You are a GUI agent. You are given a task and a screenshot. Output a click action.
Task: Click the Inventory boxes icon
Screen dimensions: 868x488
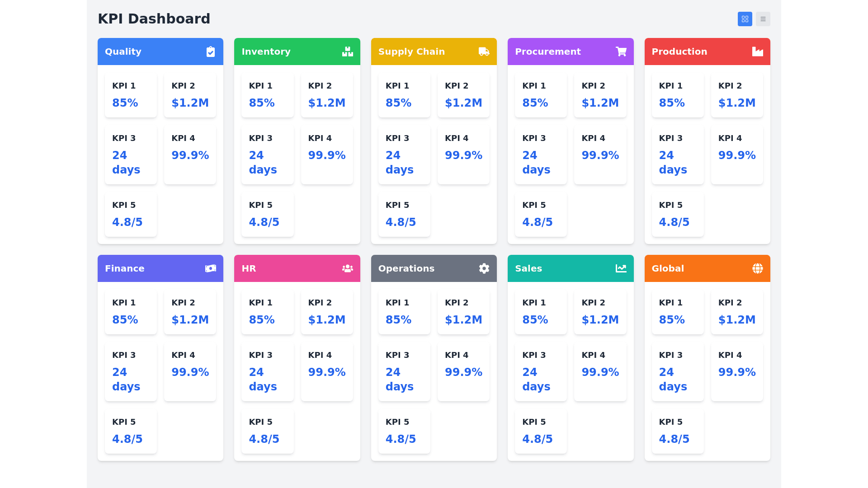coord(347,52)
